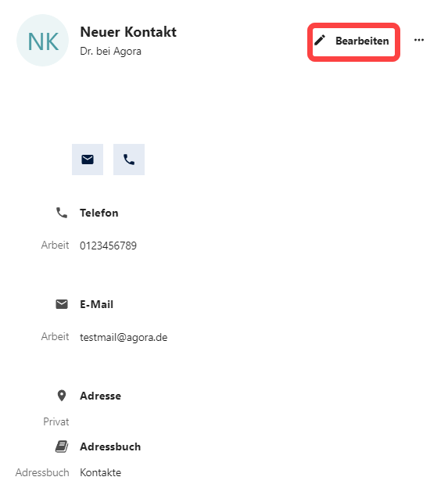Click the Dr. bei Agora subtitle
Image resolution: width=448 pixels, height=502 pixels.
click(110, 52)
